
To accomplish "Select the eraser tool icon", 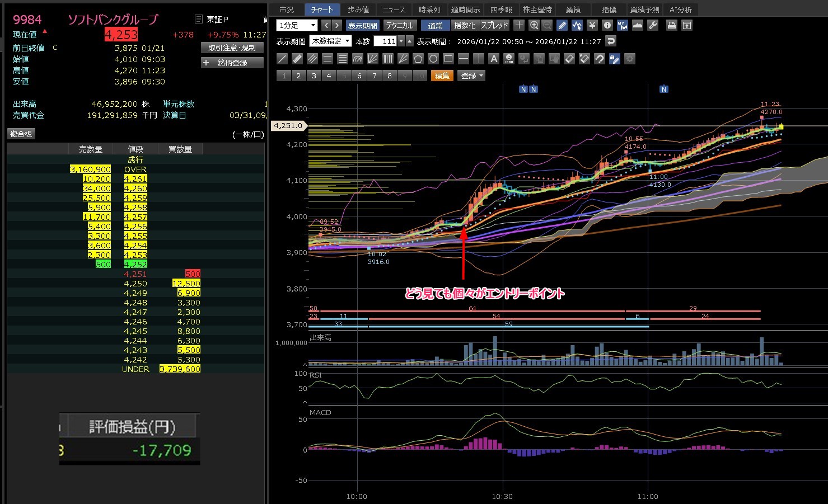I will click(x=569, y=59).
